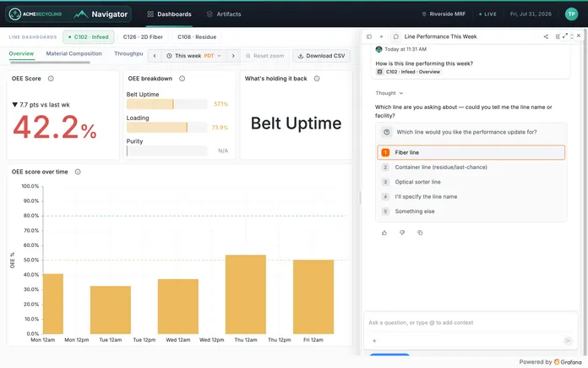Click the send message arrow
The height and width of the screenshot is (368, 588).
click(568, 341)
